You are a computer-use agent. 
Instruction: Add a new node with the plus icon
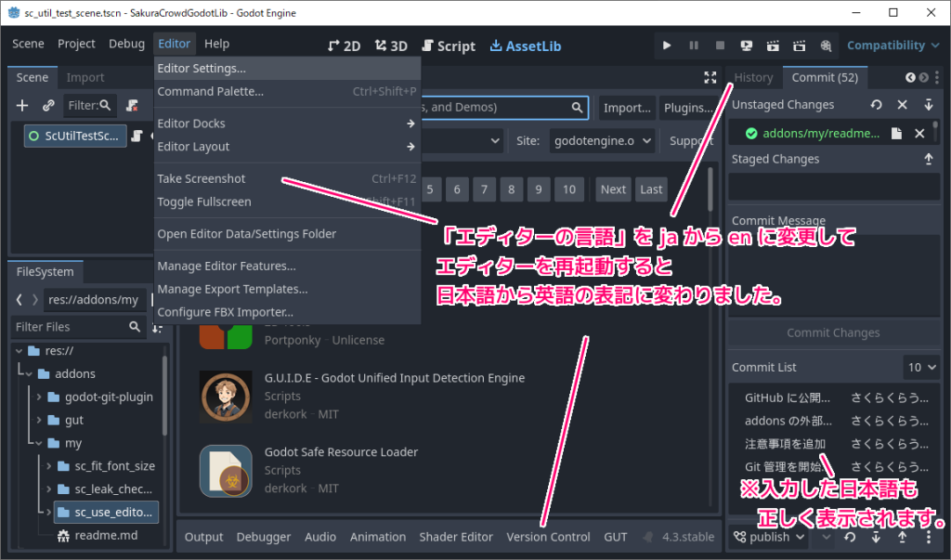[x=22, y=106]
